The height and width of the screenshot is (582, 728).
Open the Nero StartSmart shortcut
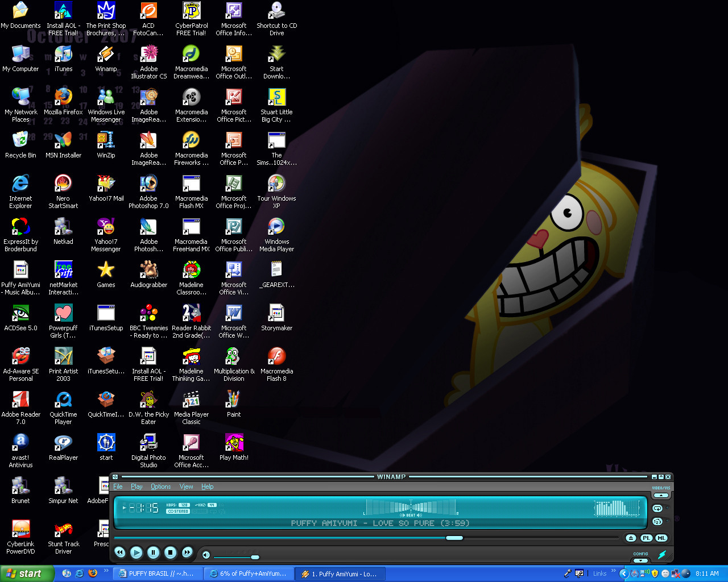pos(63,192)
